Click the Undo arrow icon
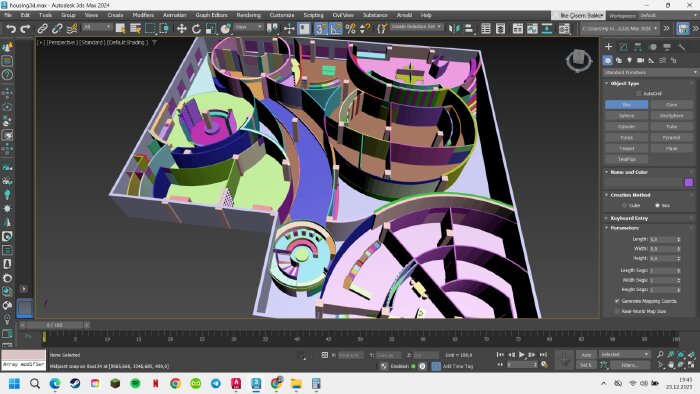 point(11,29)
